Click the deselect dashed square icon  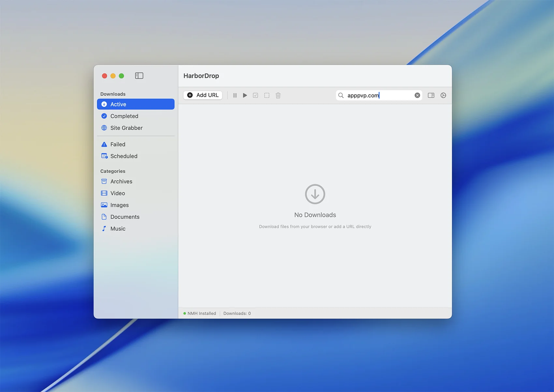[267, 95]
